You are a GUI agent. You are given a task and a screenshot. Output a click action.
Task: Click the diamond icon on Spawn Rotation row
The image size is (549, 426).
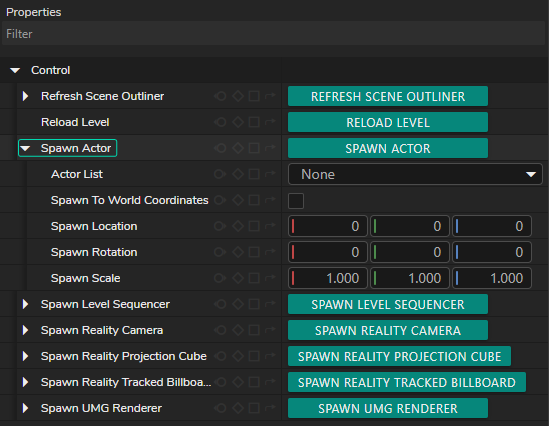coord(238,252)
